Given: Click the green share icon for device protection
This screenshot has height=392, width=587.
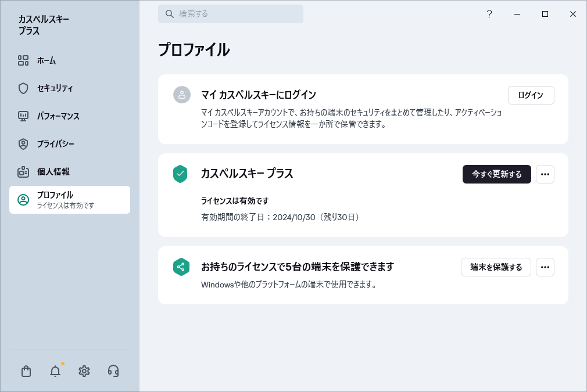Looking at the screenshot, I should (181, 267).
